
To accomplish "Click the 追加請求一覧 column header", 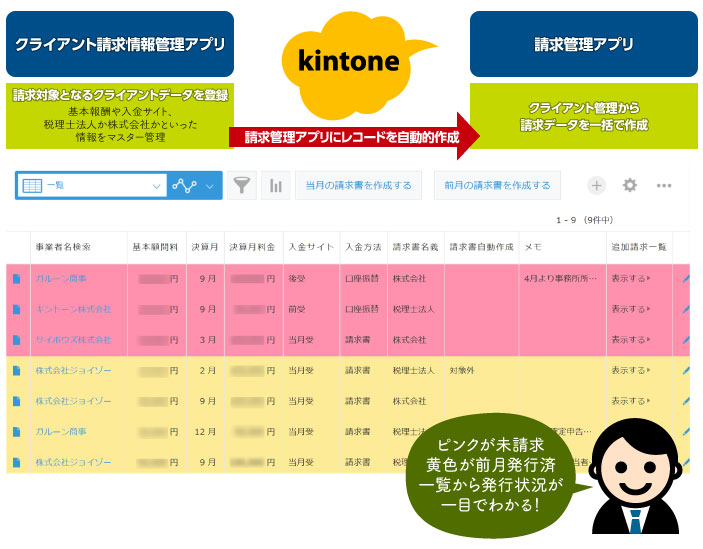I will [639, 247].
